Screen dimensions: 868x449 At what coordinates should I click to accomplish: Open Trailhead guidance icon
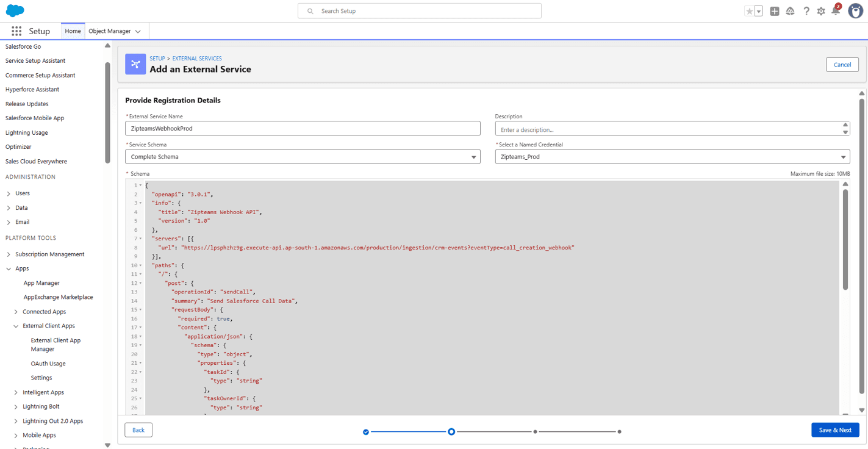[791, 11]
